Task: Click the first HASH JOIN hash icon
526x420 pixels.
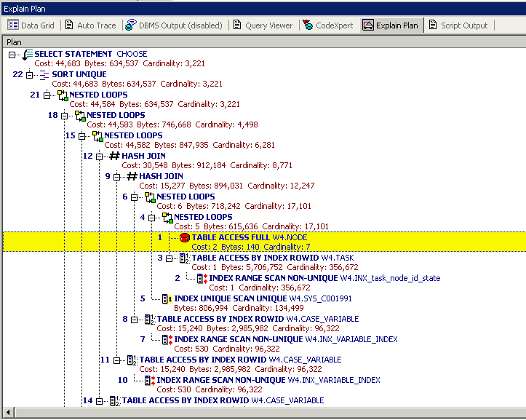Action: (x=114, y=156)
